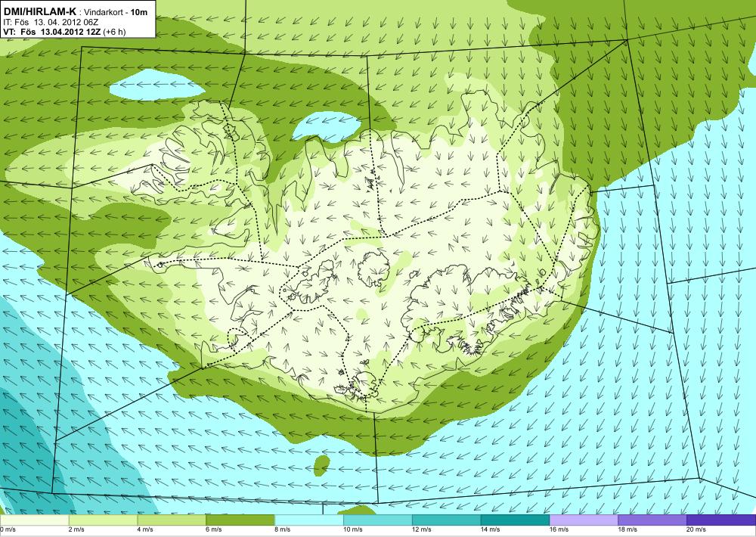The image size is (756, 537).
Task: Click the "VT: Fös 13.04.2012 12Z" valid time line
Action: tap(51, 31)
